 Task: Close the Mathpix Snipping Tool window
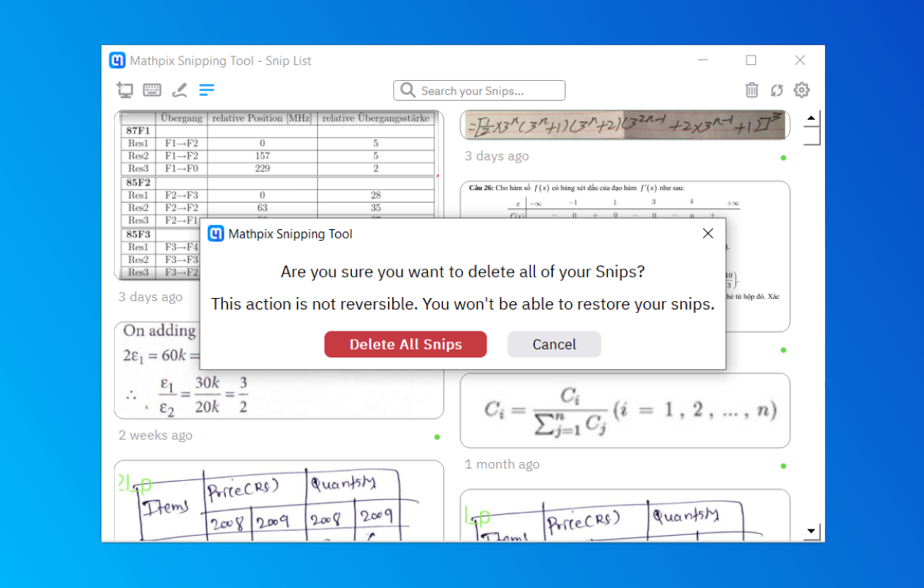pyautogui.click(x=800, y=60)
